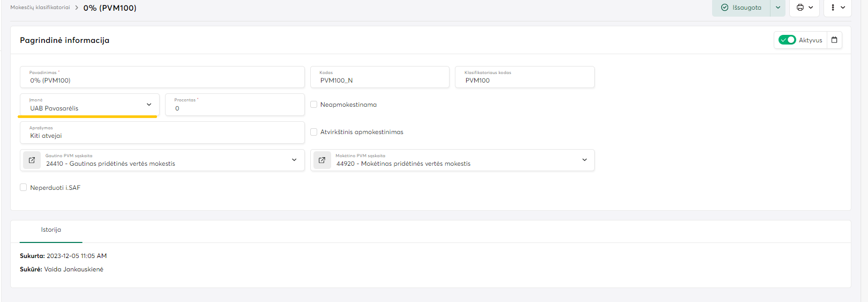Viewport: 868px width, 302px height.
Task: Expand the Įmonė dropdown UAB Pavasarėlis
Action: click(149, 105)
